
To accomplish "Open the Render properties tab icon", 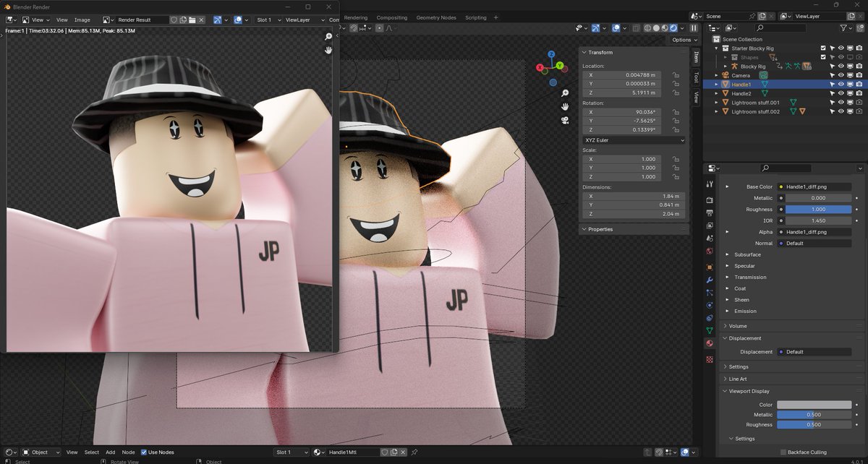I will pos(710,200).
